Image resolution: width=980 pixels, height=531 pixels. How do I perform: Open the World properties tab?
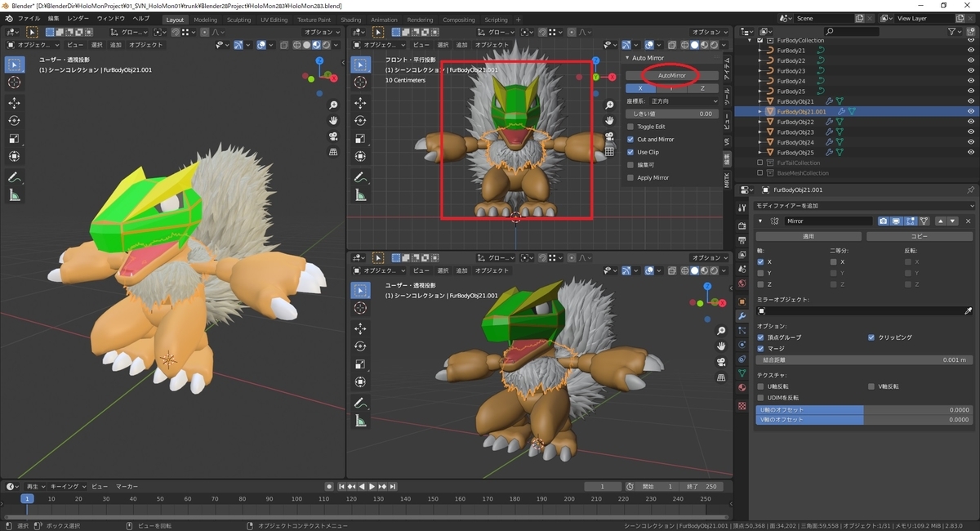(x=742, y=283)
